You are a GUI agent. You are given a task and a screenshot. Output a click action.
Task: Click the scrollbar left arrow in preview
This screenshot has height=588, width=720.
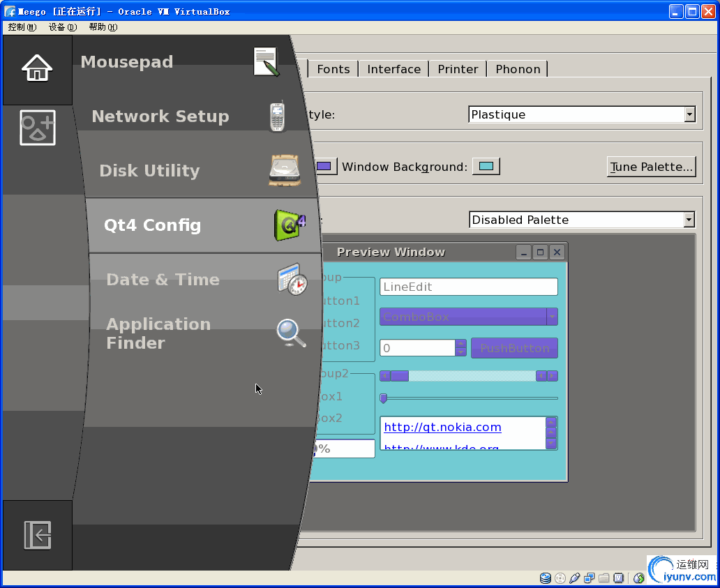(385, 376)
